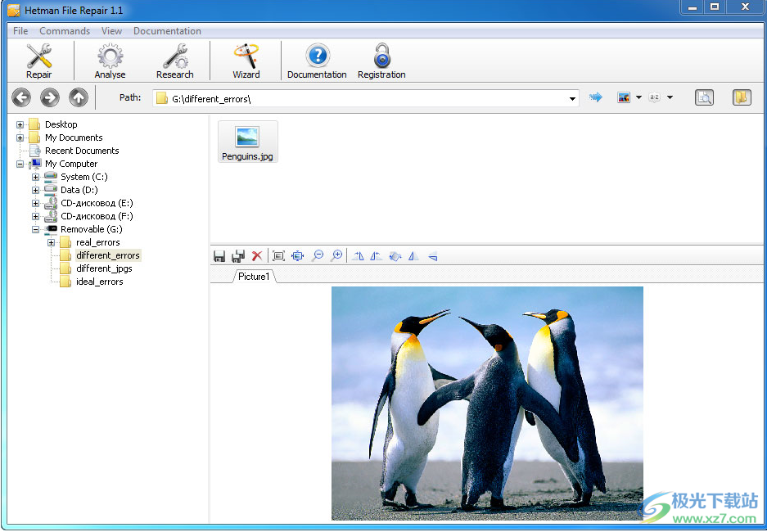Select the System (C:) drive
The height and width of the screenshot is (532, 767).
(83, 177)
